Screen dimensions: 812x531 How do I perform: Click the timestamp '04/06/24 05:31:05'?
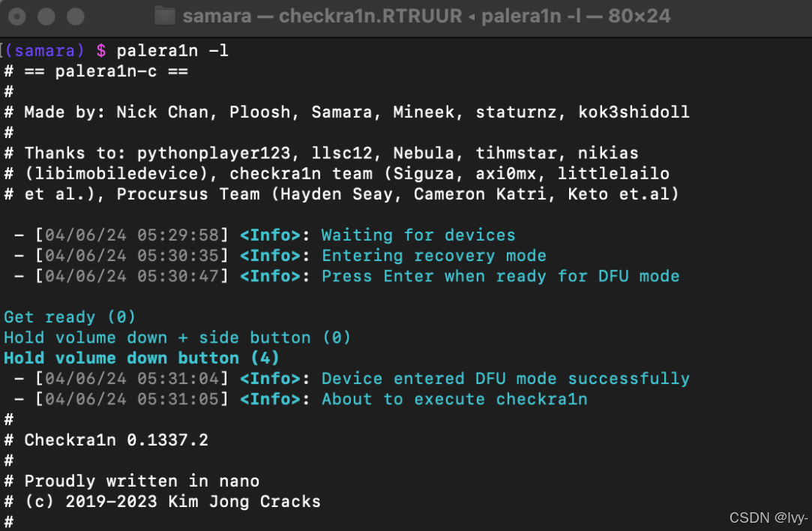tap(132, 400)
